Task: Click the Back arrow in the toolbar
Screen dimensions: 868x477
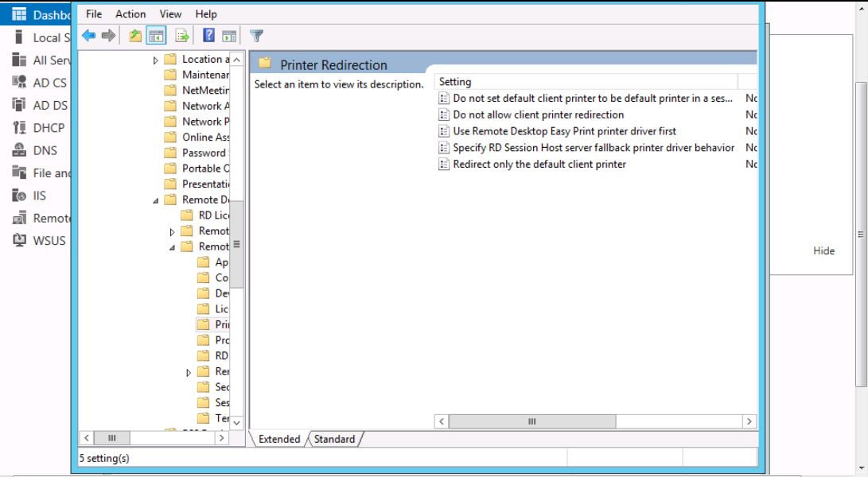Action: pyautogui.click(x=89, y=36)
